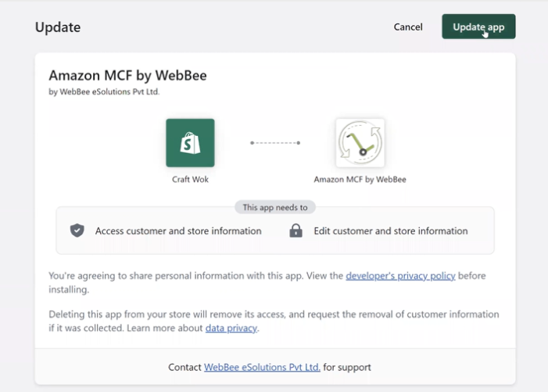Screen dimensions: 548x392
Task: Click the Amazon MCF by WebBee app icon
Action: pyautogui.click(x=360, y=143)
